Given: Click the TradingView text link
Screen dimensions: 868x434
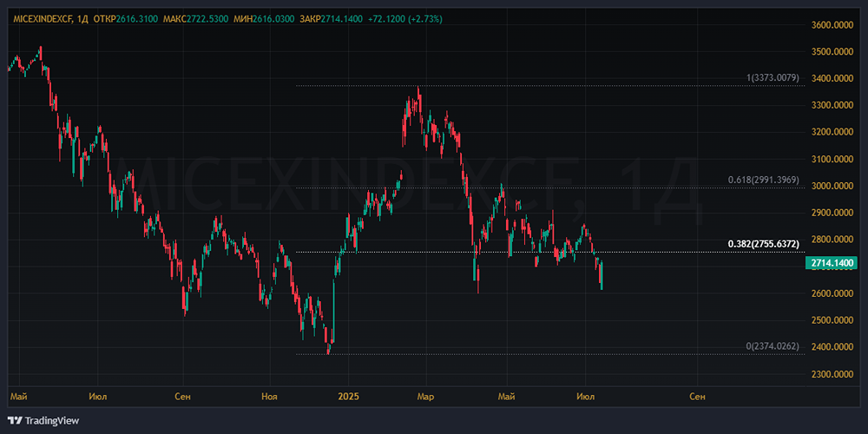Looking at the screenshot, I should (51, 420).
